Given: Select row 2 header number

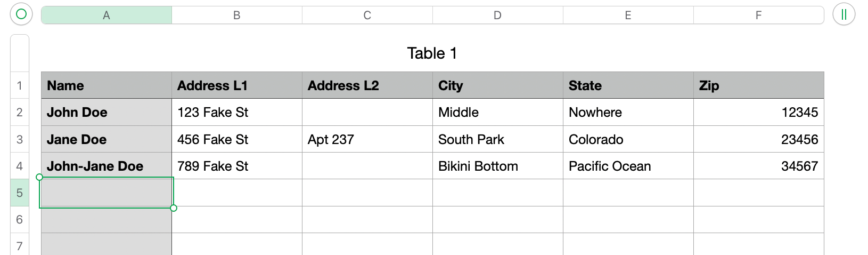Looking at the screenshot, I should pos(20,113).
